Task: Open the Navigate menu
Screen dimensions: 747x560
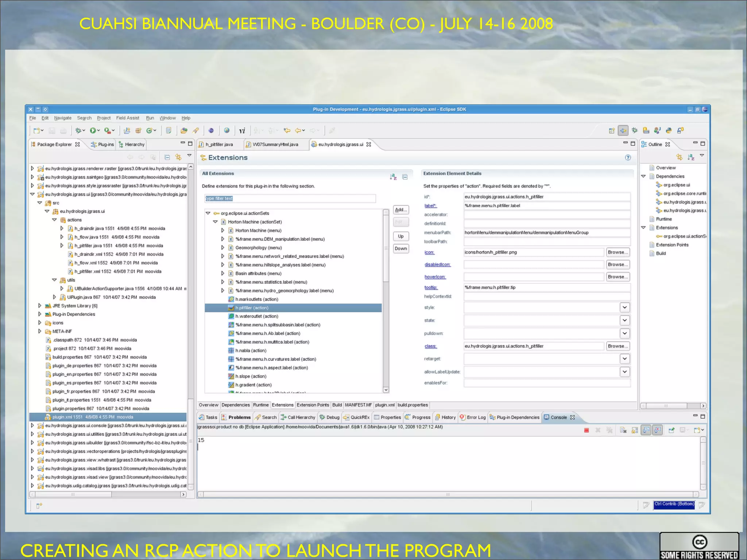Action: 63,118
